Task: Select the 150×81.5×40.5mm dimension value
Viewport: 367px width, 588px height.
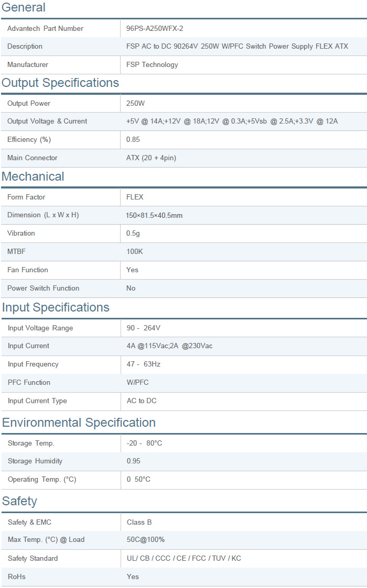Action: [x=154, y=215]
